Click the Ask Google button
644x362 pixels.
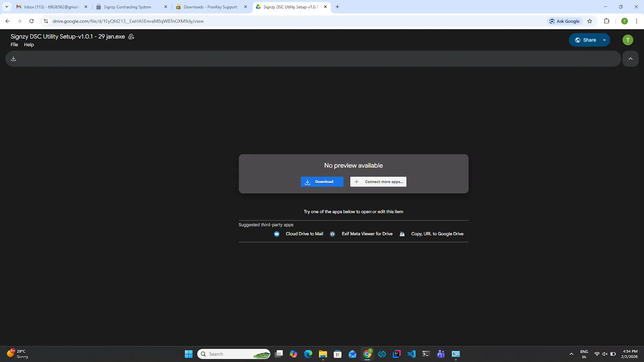click(565, 21)
